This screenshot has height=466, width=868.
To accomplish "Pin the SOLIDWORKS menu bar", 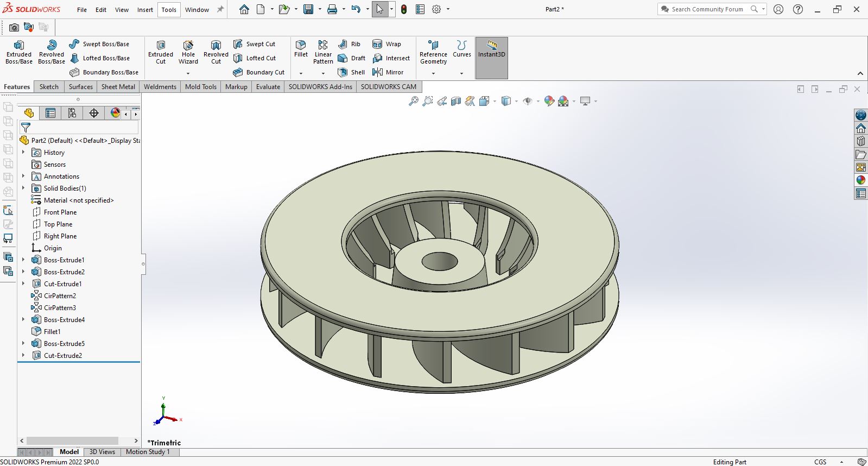I will click(x=220, y=9).
